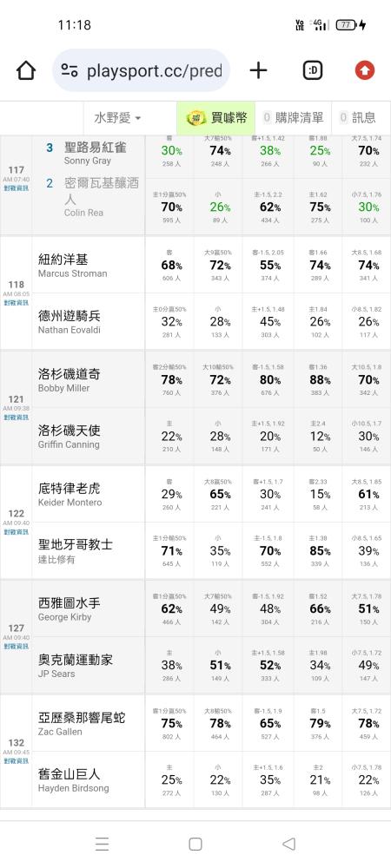Screen dimensions: 391x868
Task: Open 對戰資訊 link for game 121
Action: pyautogui.click(x=16, y=418)
